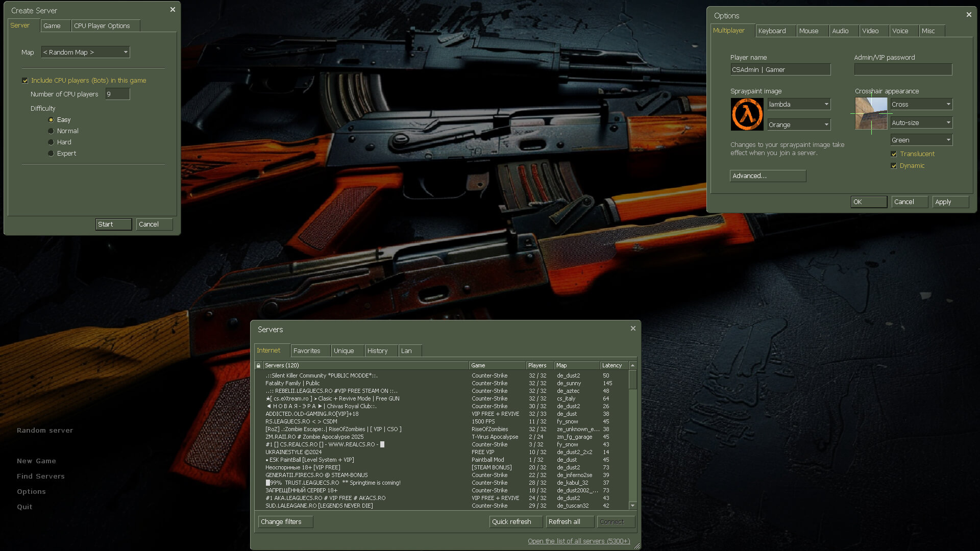The image size is (980, 551).
Task: Click the Admin/VIP password field
Action: tap(903, 69)
